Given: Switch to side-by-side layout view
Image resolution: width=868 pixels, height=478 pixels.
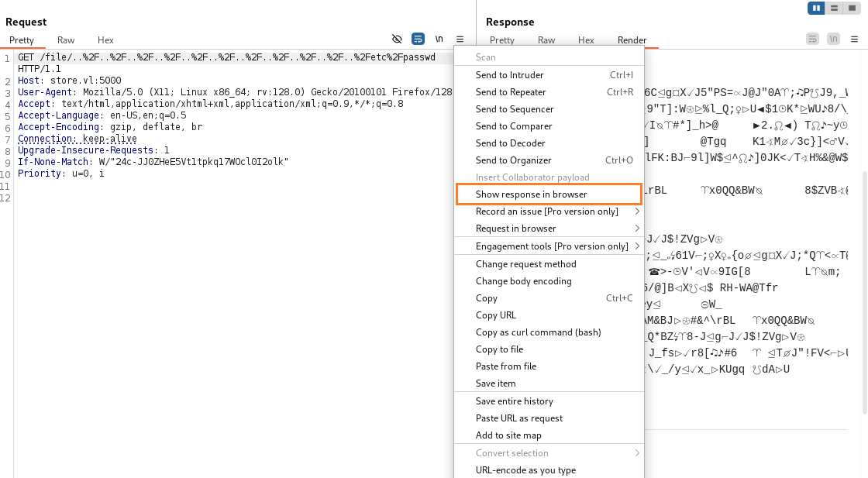Looking at the screenshot, I should point(816,8).
